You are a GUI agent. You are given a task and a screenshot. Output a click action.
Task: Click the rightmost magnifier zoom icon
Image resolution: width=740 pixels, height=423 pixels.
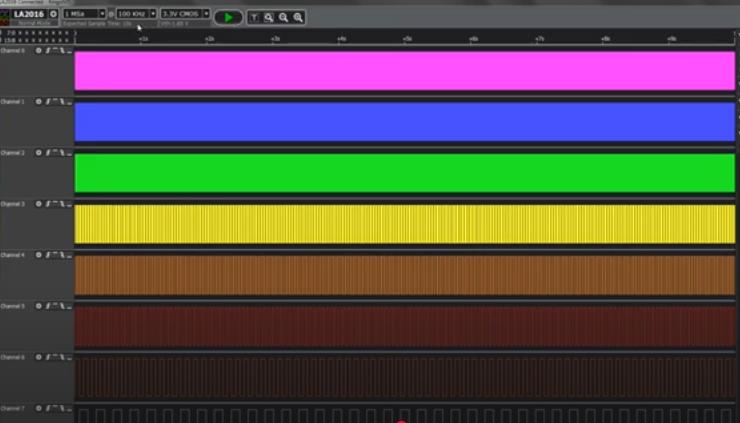(x=298, y=17)
